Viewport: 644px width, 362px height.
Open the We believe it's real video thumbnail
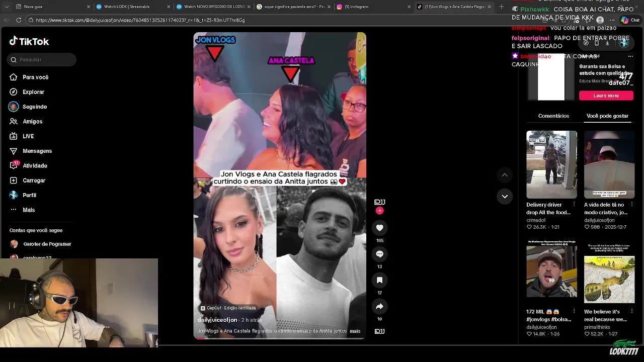coord(609,271)
